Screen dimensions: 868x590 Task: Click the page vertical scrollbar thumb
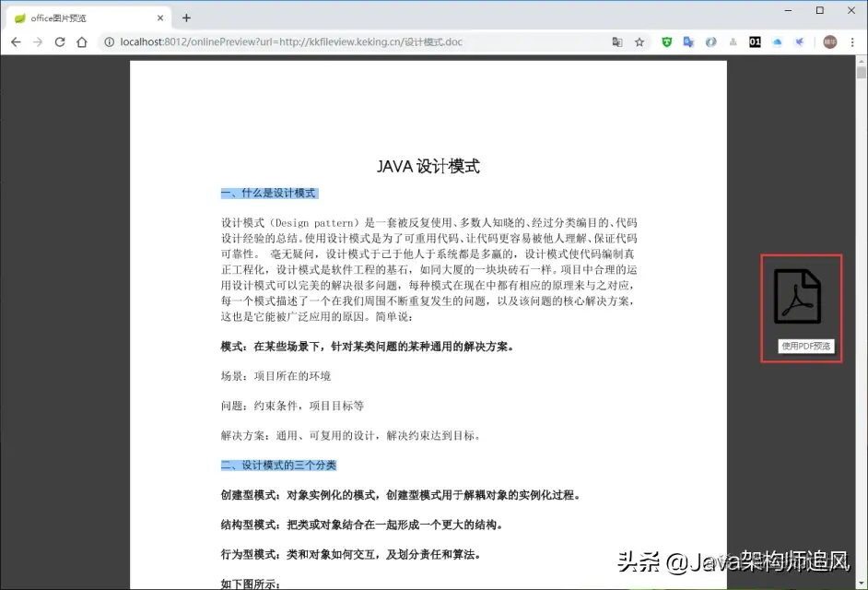862,73
